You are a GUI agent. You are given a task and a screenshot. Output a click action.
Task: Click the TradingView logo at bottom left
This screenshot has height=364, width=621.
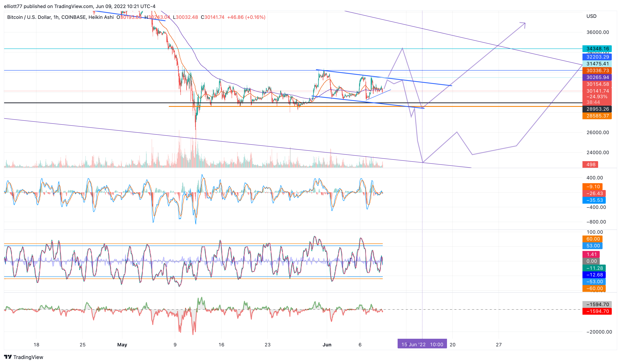(x=23, y=357)
